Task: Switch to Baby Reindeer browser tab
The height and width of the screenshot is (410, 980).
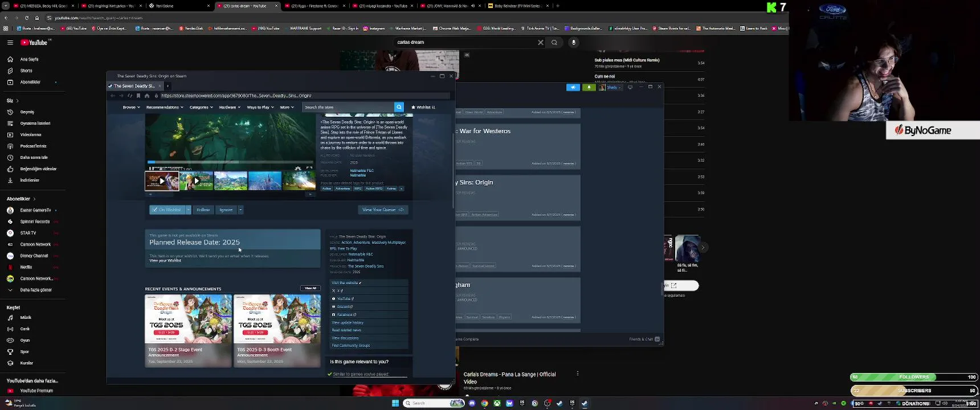Action: click(520, 6)
